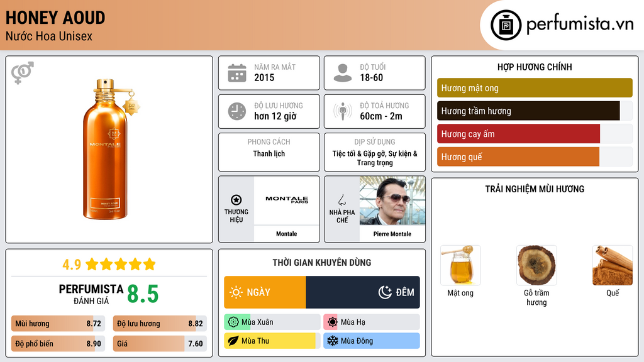Select the Đêm nighttime segment
Image resolution: width=644 pixels, height=362 pixels.
coord(363,292)
